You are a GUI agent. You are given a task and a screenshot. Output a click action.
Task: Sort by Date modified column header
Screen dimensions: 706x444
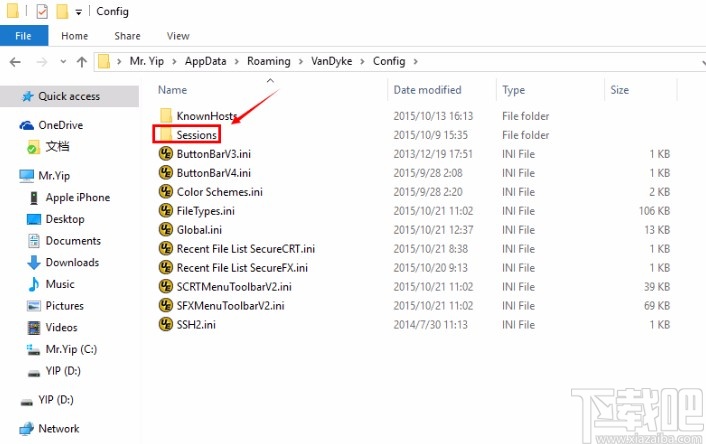click(427, 90)
